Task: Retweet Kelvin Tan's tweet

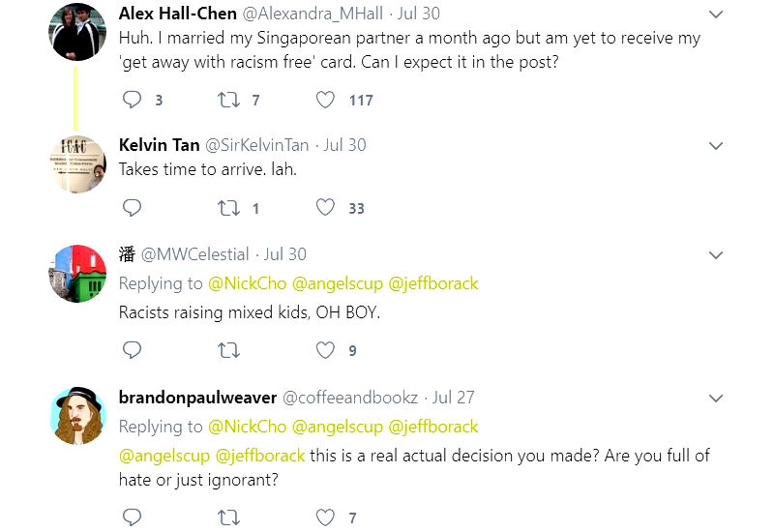Action: click(228, 208)
